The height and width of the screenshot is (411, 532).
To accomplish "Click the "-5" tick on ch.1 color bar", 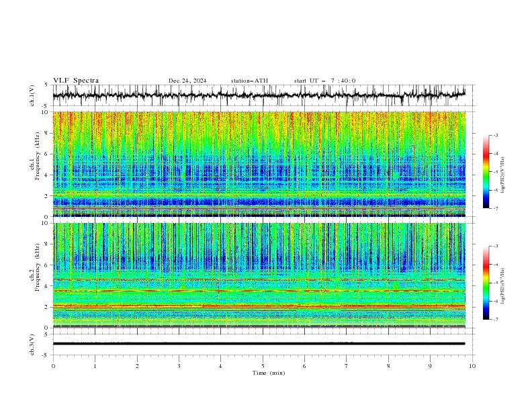I will pyautogui.click(x=496, y=172).
